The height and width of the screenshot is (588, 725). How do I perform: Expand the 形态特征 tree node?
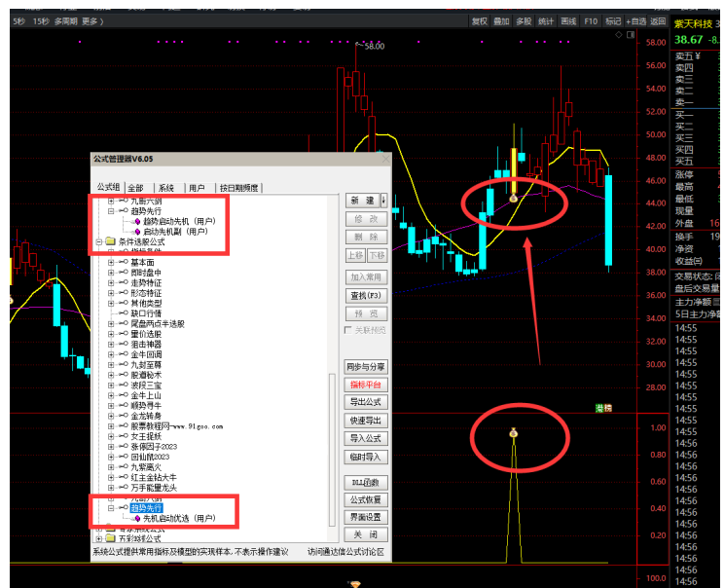(x=111, y=293)
